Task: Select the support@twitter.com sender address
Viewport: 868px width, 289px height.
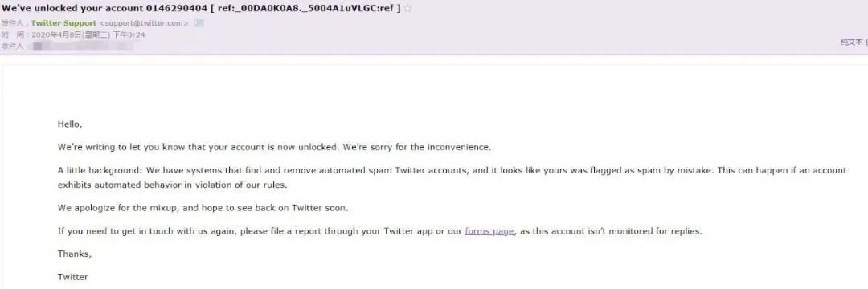Action: (144, 23)
